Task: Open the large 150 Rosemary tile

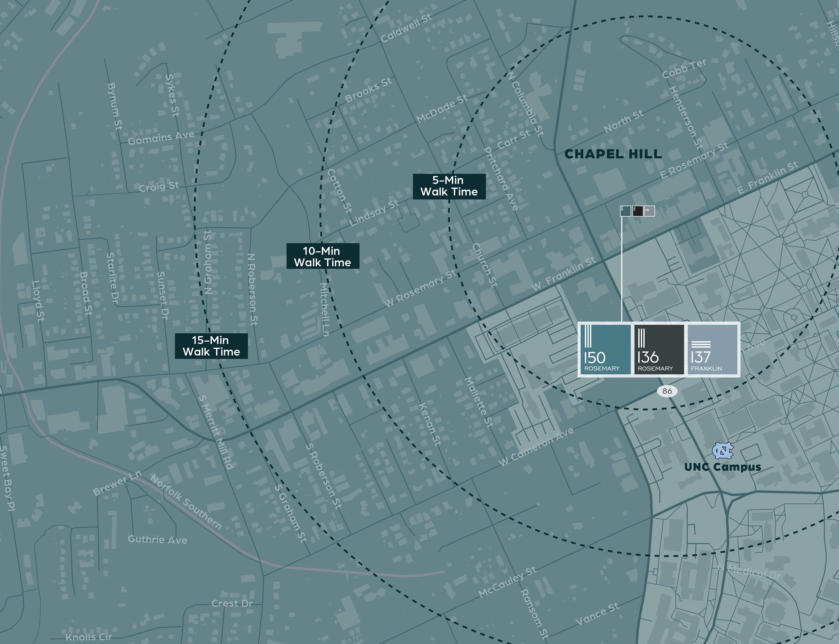Action: pyautogui.click(x=605, y=349)
